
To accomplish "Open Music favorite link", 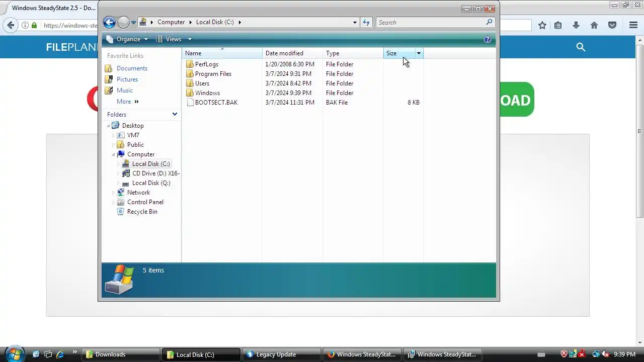I will click(x=124, y=90).
